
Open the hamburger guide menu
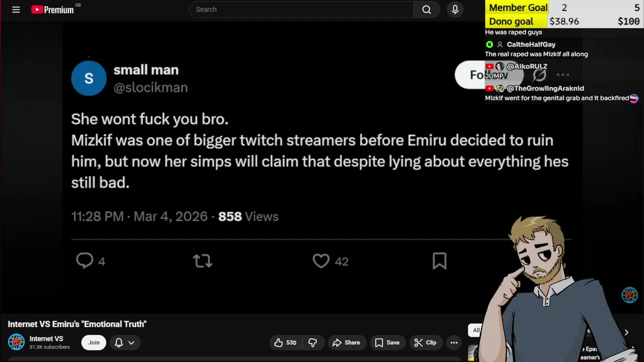click(x=16, y=10)
